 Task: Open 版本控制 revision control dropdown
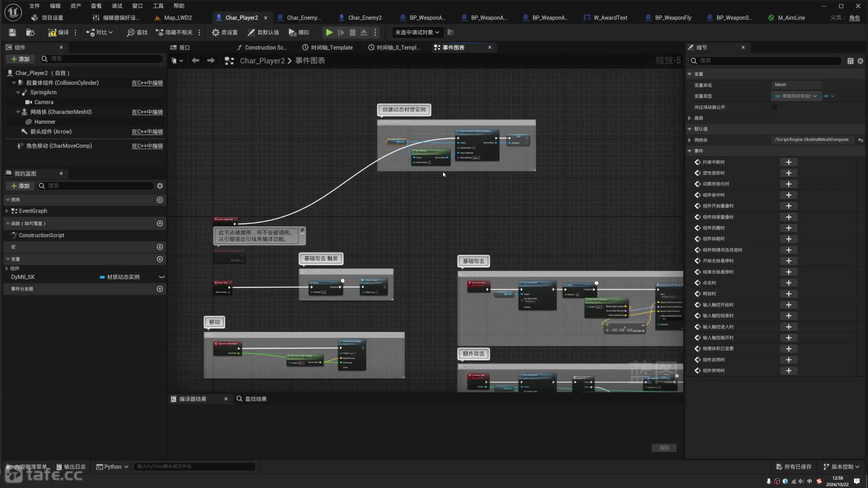(x=841, y=467)
